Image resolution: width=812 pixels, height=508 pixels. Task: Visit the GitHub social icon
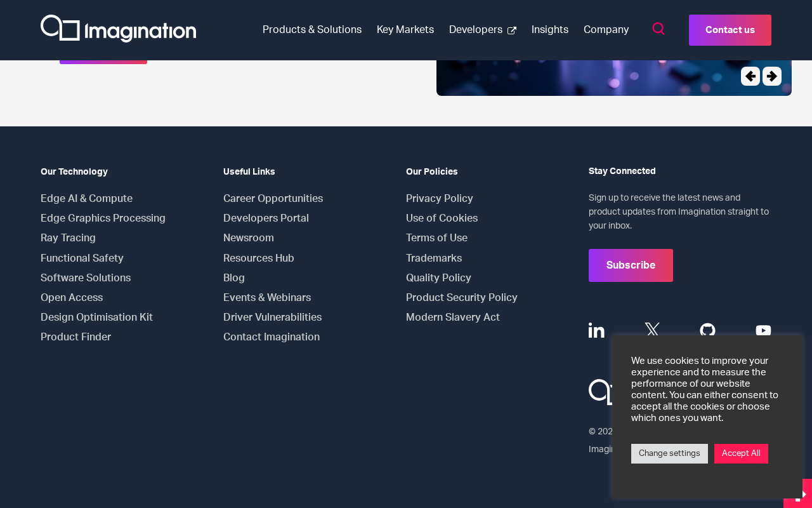[x=707, y=330]
